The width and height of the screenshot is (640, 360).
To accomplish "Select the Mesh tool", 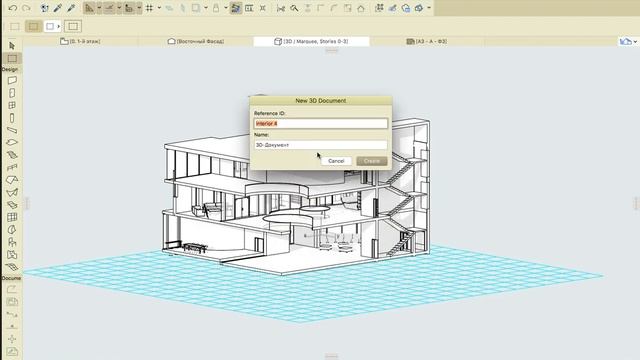I will [x=12, y=267].
